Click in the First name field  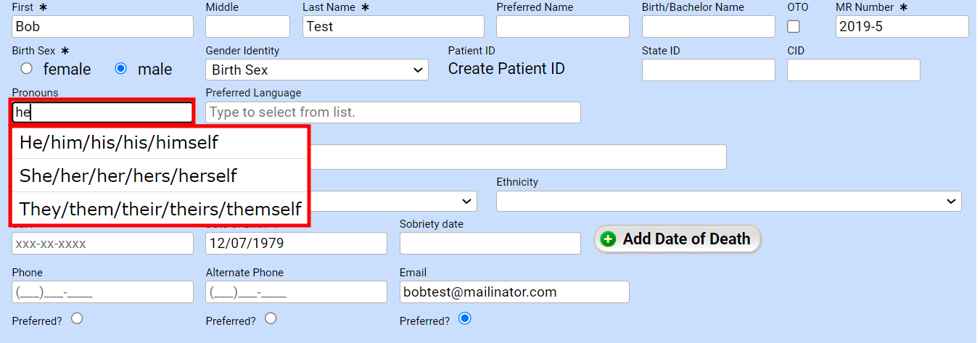pyautogui.click(x=102, y=27)
